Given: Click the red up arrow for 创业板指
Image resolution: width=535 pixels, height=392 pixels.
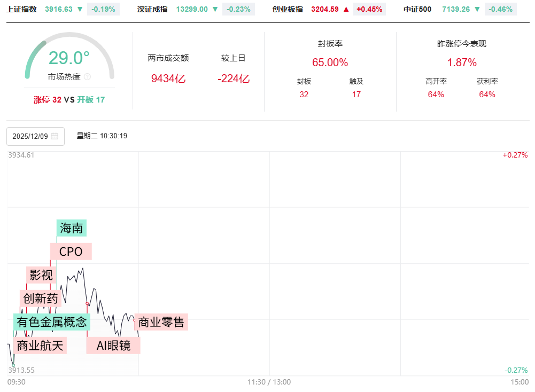Looking at the screenshot, I should pyautogui.click(x=346, y=9).
